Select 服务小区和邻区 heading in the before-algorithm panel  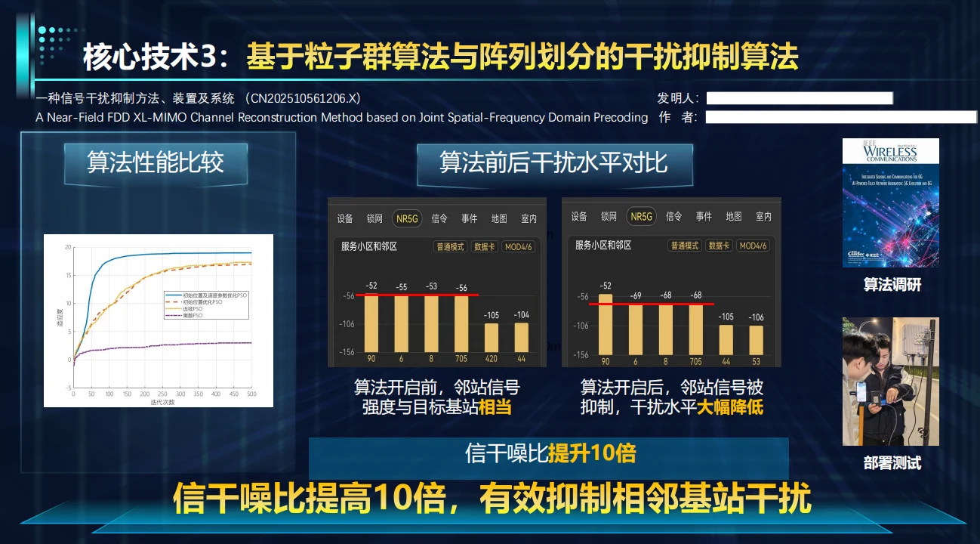click(369, 246)
